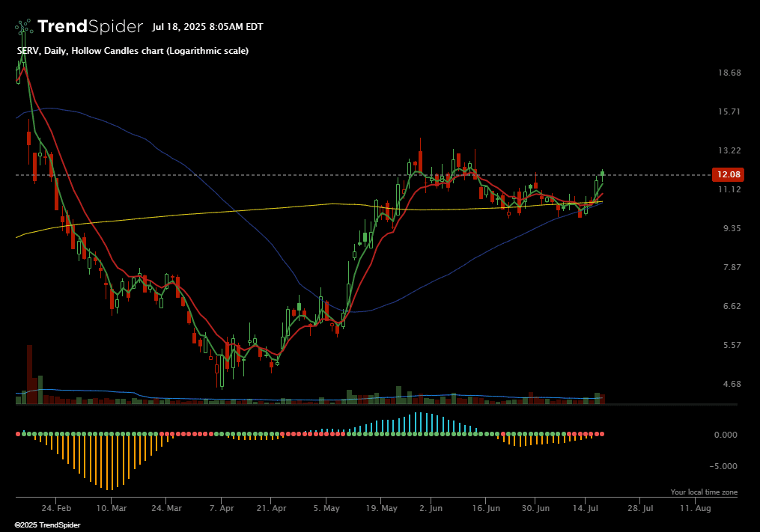Click the 4.68 price axis label
760x532 pixels.
point(729,384)
